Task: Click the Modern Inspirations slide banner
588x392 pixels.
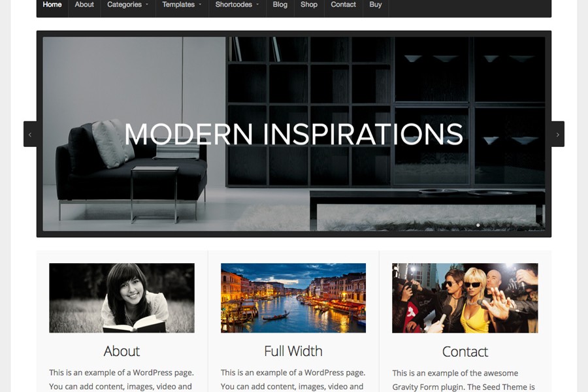Action: (x=294, y=134)
